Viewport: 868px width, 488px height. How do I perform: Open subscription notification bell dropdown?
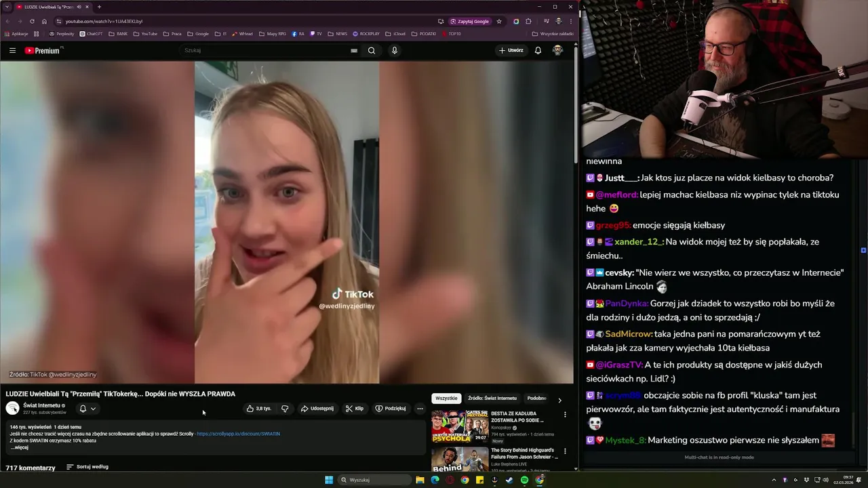click(x=87, y=409)
